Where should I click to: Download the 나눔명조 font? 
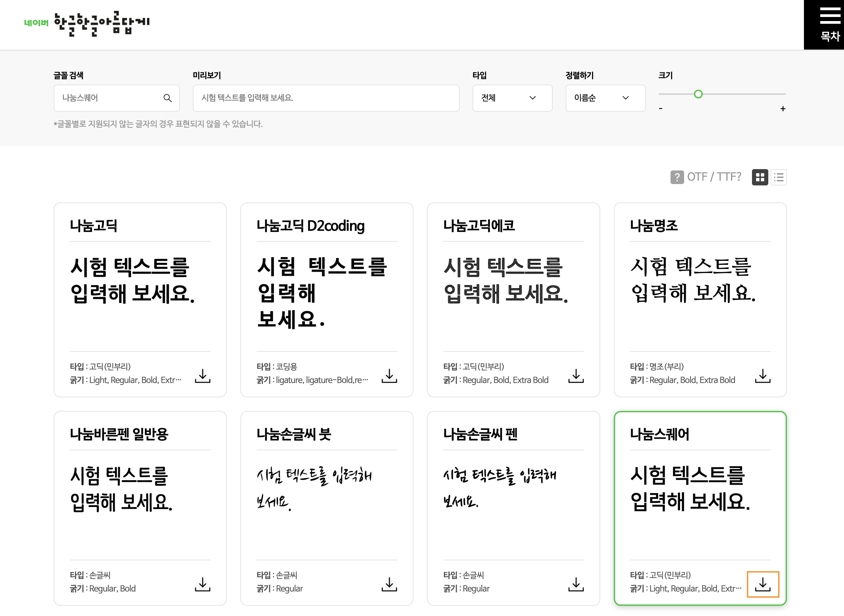coord(763,376)
